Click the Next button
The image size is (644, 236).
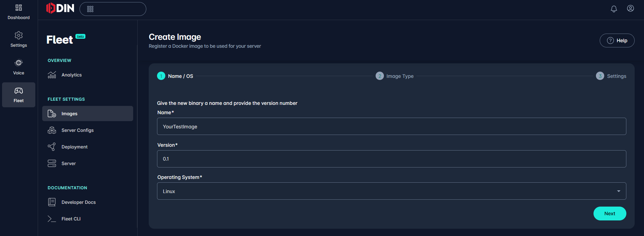coord(610,214)
